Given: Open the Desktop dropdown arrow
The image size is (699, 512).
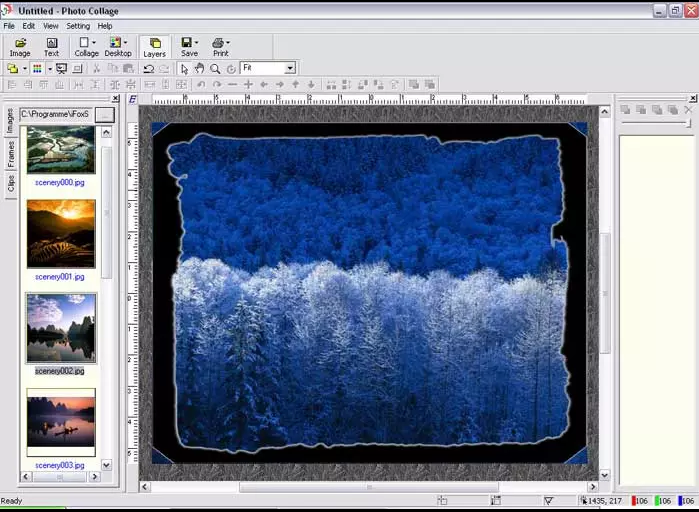Looking at the screenshot, I should click(x=125, y=43).
